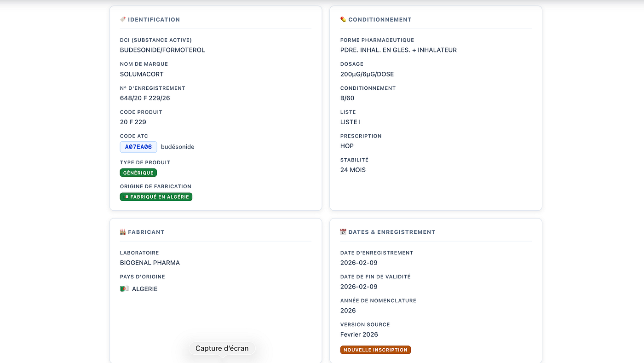Click the Algerian flag icon next to ALGERIE
The image size is (644, 363).
tap(124, 289)
